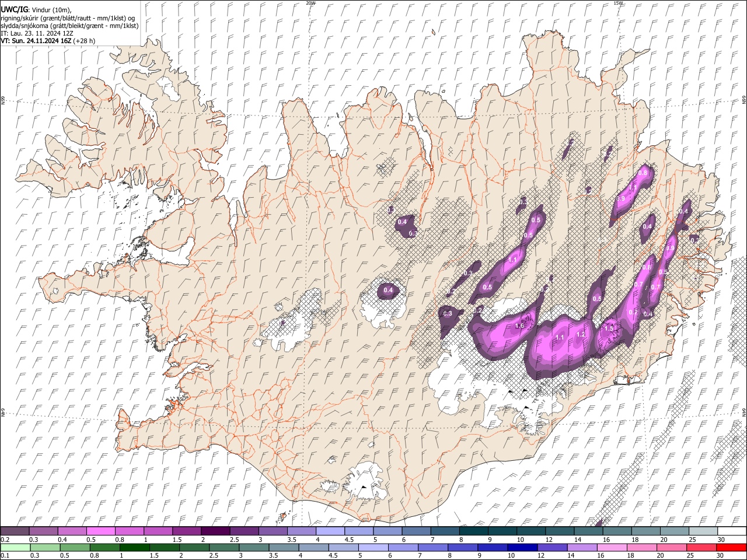Pick the pale grey 25 swatch in snow scale
747x560 pixels.
(x=703, y=531)
